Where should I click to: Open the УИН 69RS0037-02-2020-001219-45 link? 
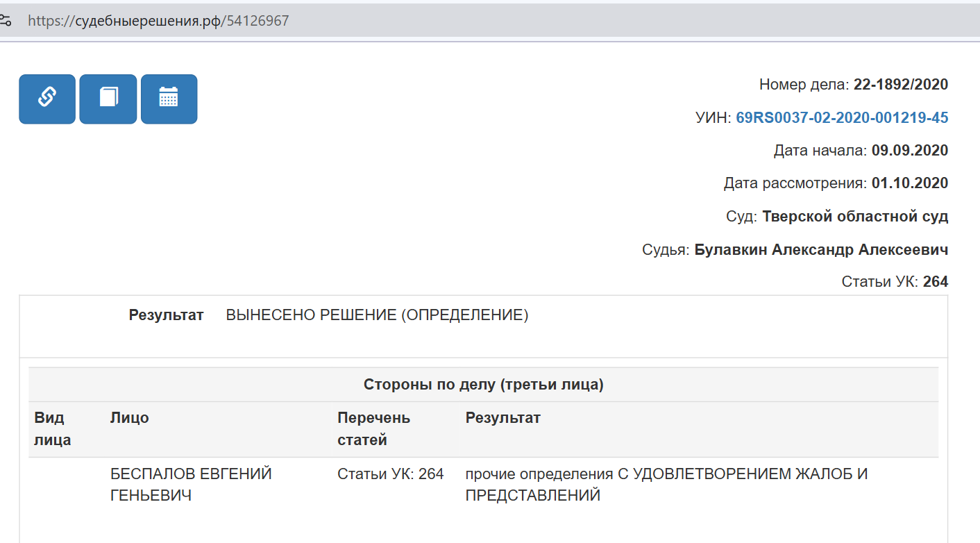tap(841, 117)
